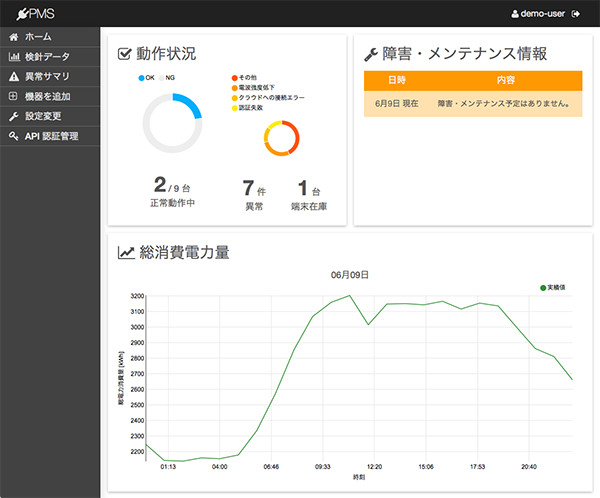Click the home icon in sidebar

[x=13, y=37]
